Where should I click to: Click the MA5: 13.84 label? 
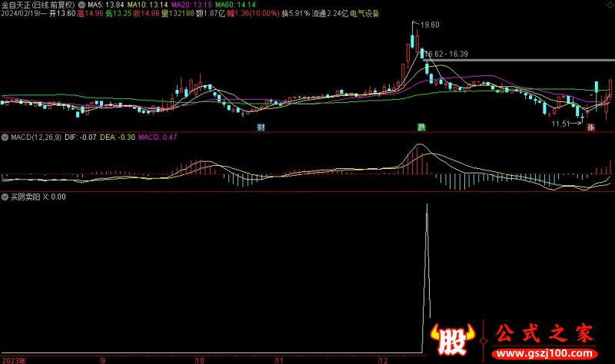click(x=105, y=5)
